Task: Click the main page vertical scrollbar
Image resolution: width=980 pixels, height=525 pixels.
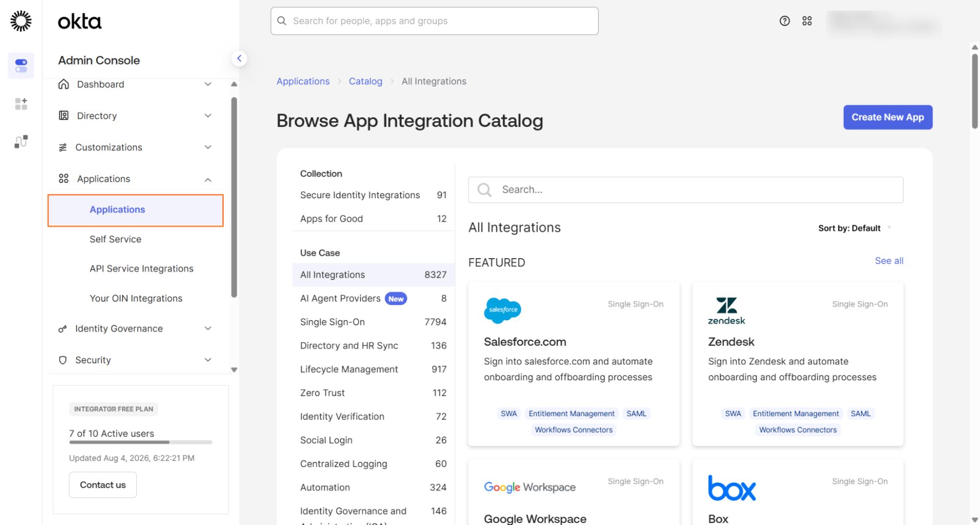Action: coord(975,91)
